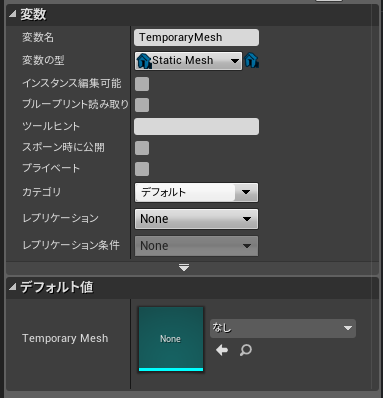
Task: Toggle the ブループリント読み取り checkbox
Action: tap(142, 105)
